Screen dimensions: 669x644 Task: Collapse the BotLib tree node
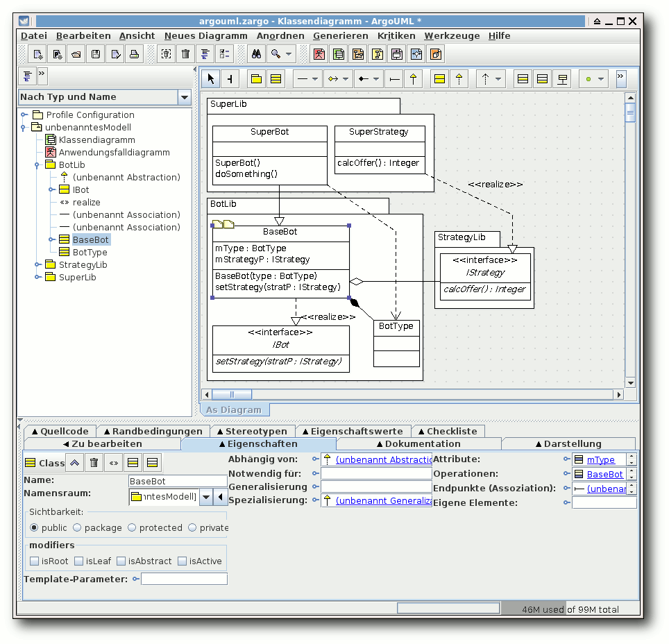pyautogui.click(x=37, y=165)
